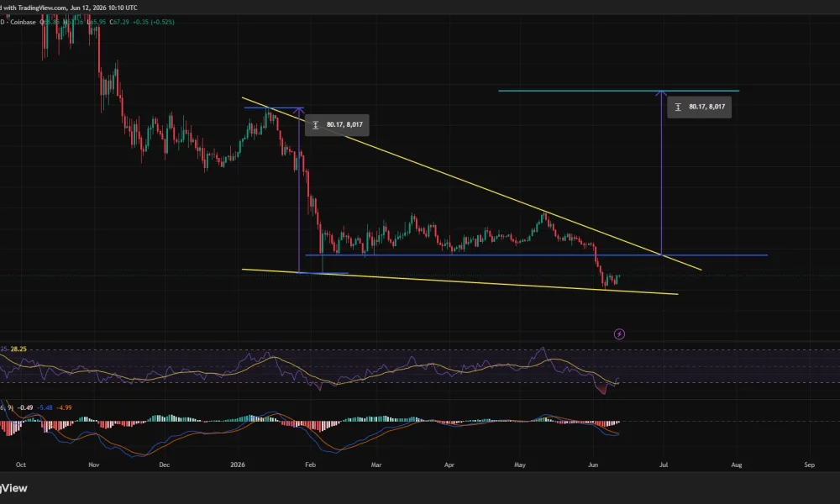Click the purple lightning event icon

point(619,334)
